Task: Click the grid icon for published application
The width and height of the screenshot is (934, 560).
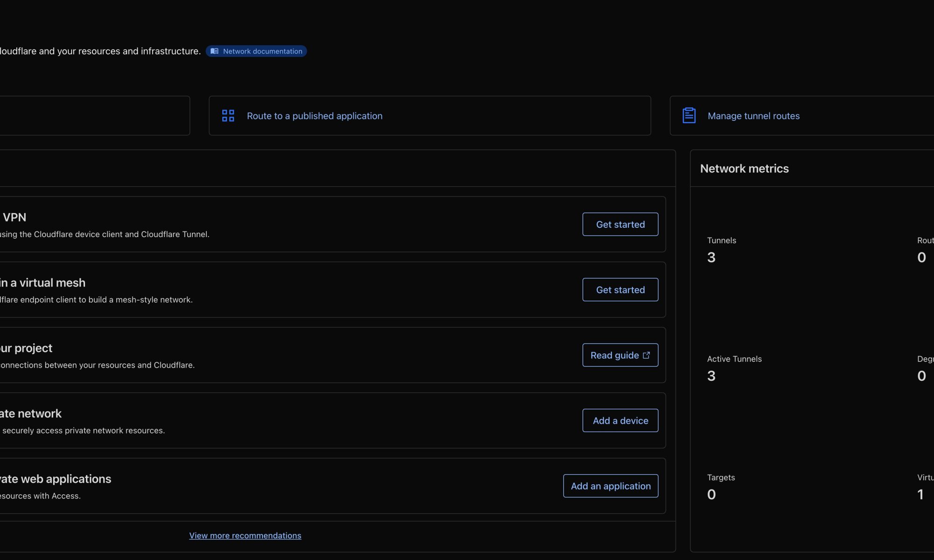Action: pos(228,116)
